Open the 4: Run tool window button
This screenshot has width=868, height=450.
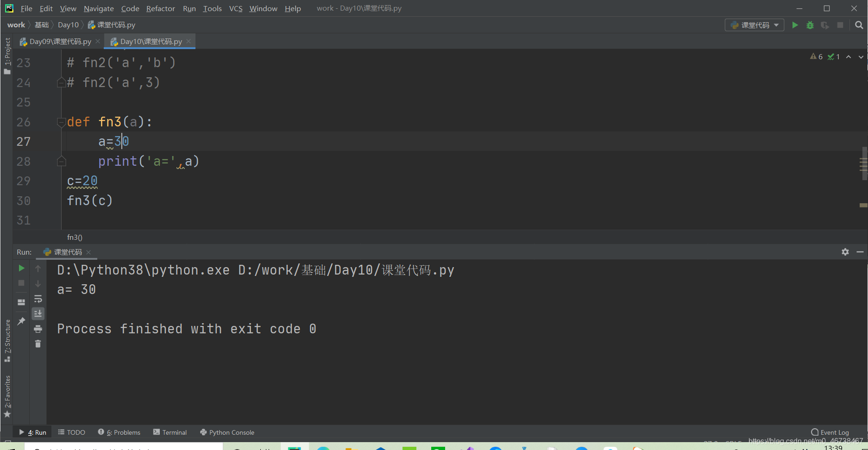coord(33,432)
